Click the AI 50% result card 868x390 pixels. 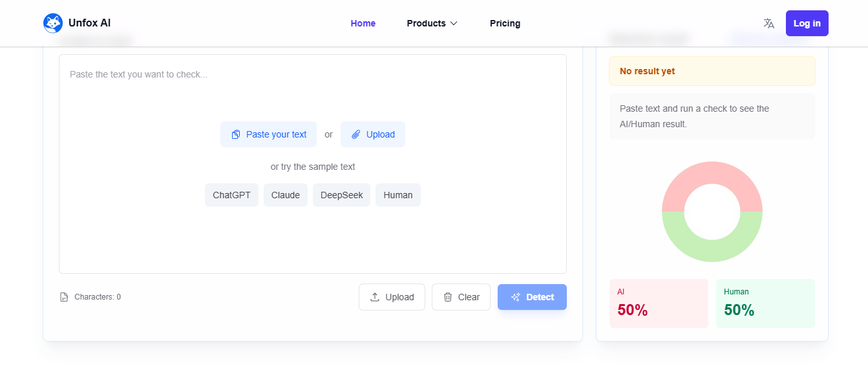coord(659,303)
